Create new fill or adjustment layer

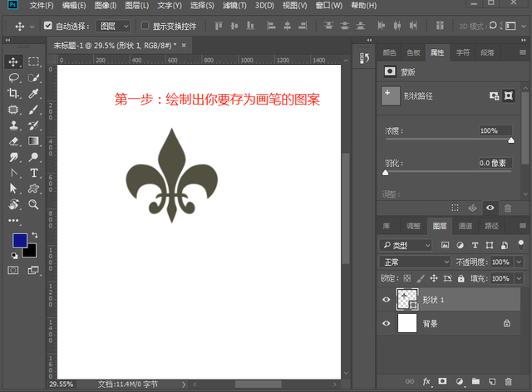point(460,381)
